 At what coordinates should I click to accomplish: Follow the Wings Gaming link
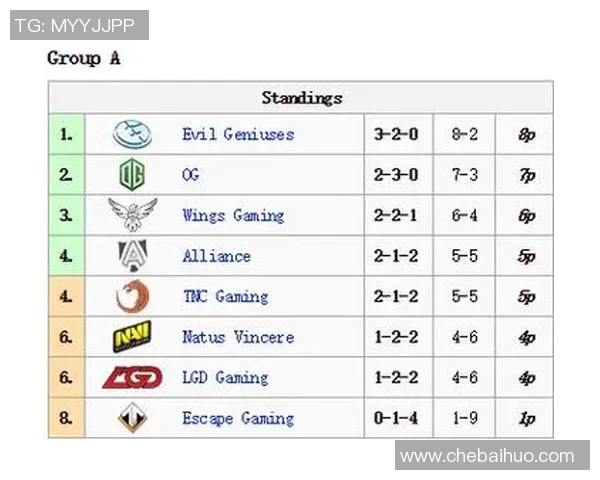pos(233,215)
